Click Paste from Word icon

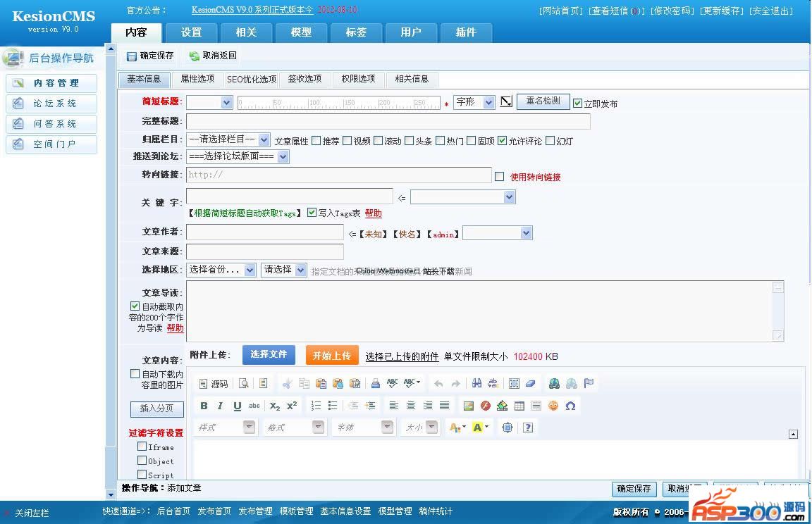click(x=355, y=383)
